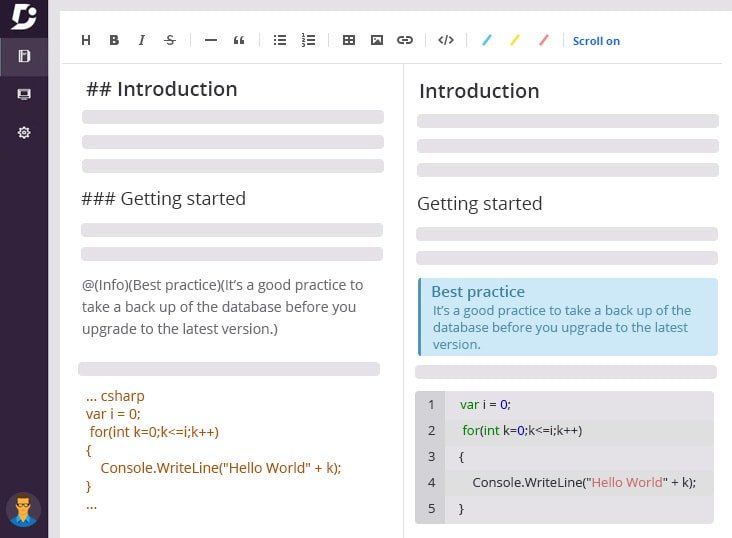Open the documentation book icon in the sidebar
The width and height of the screenshot is (732, 538).
pos(24,57)
